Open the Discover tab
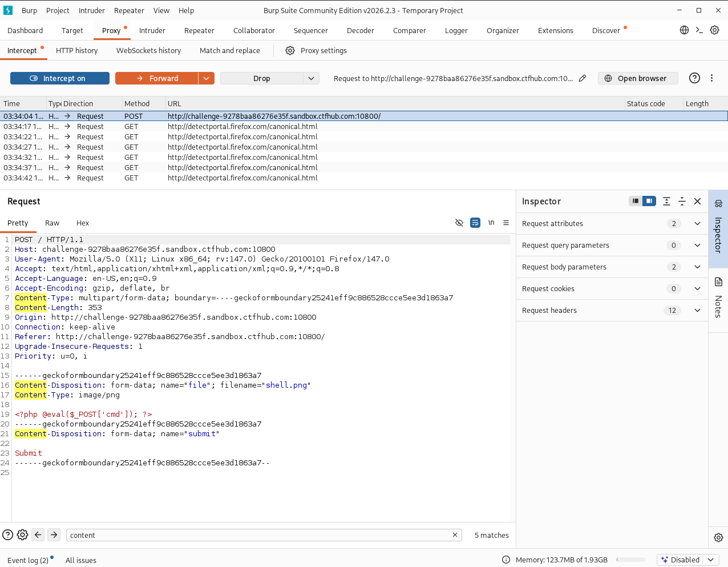 coord(606,30)
